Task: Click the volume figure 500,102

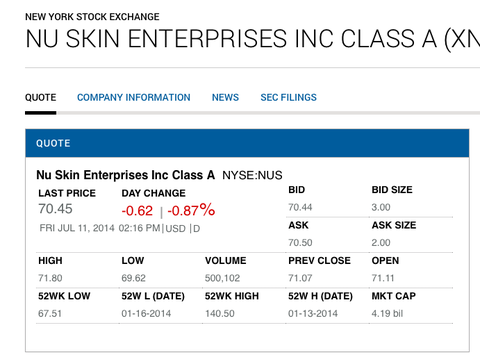Action: click(x=222, y=278)
